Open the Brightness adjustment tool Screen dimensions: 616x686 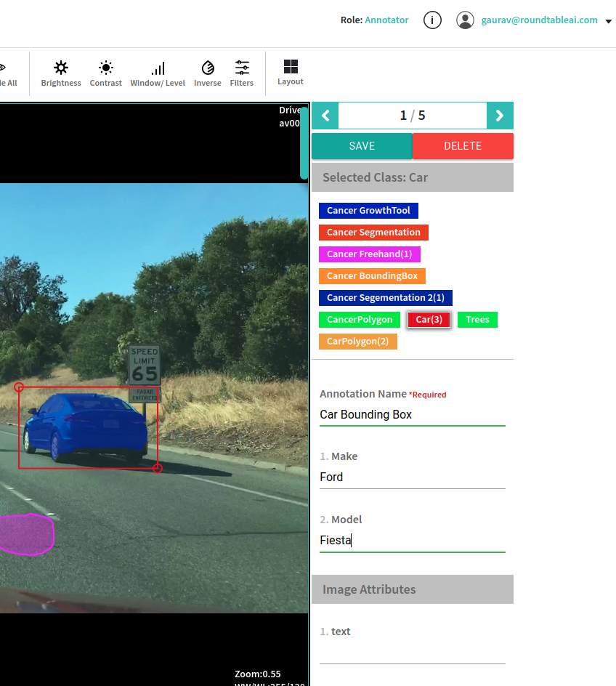click(x=61, y=73)
